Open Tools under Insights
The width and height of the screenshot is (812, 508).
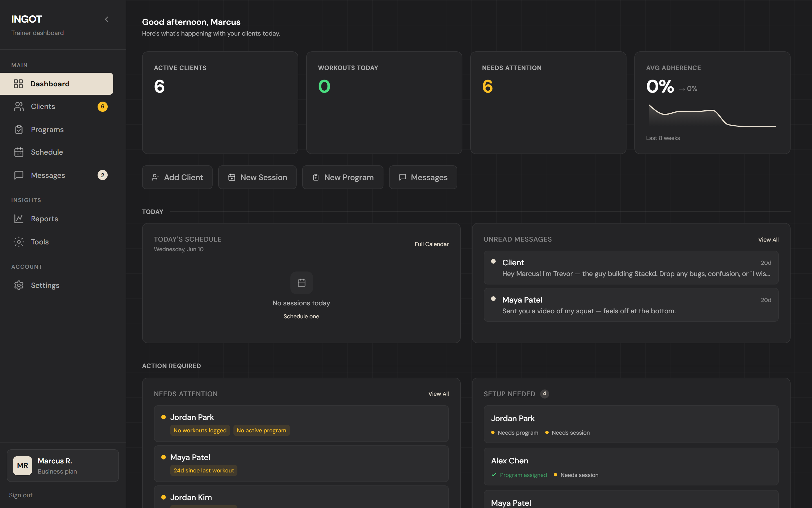57,242
